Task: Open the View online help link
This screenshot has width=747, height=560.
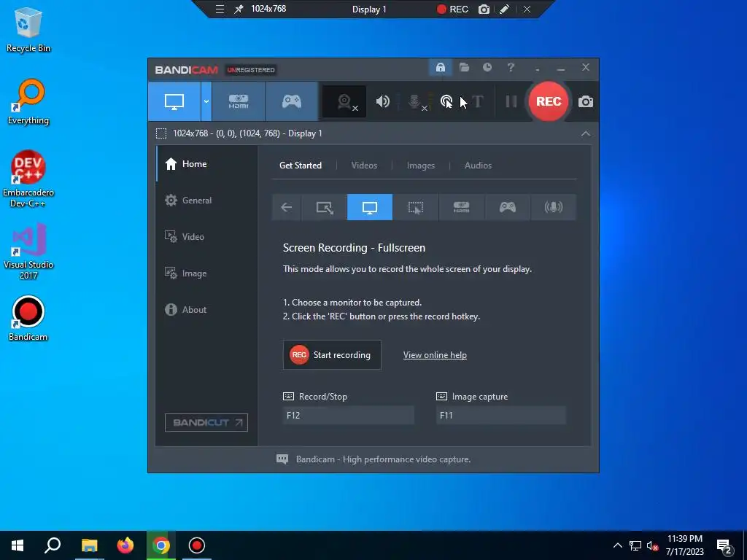Action: point(435,355)
